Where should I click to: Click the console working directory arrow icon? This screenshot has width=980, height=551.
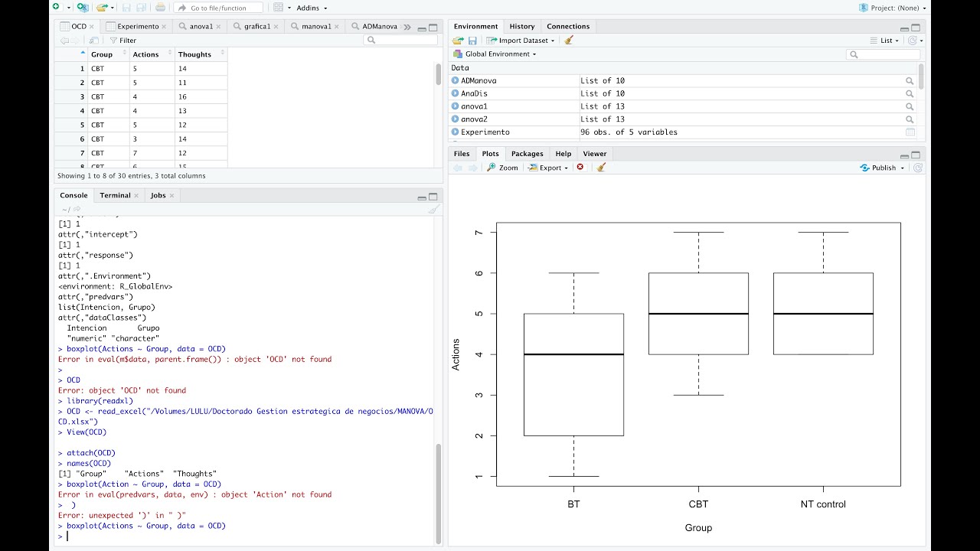tap(77, 209)
